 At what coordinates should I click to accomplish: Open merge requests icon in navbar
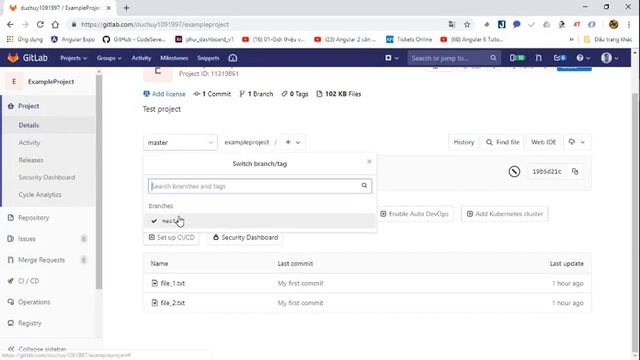click(x=539, y=58)
